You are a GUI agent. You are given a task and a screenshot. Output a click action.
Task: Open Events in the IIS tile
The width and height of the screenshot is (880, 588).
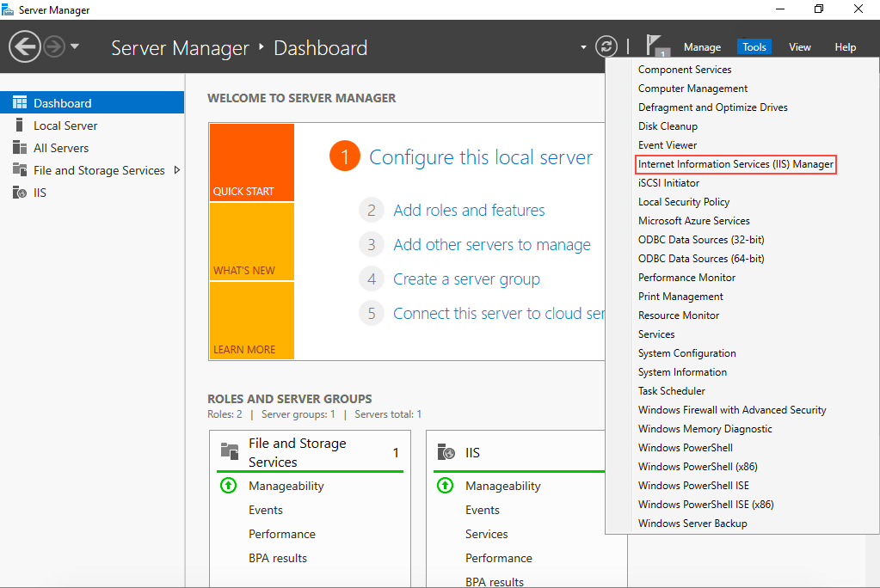pos(482,510)
